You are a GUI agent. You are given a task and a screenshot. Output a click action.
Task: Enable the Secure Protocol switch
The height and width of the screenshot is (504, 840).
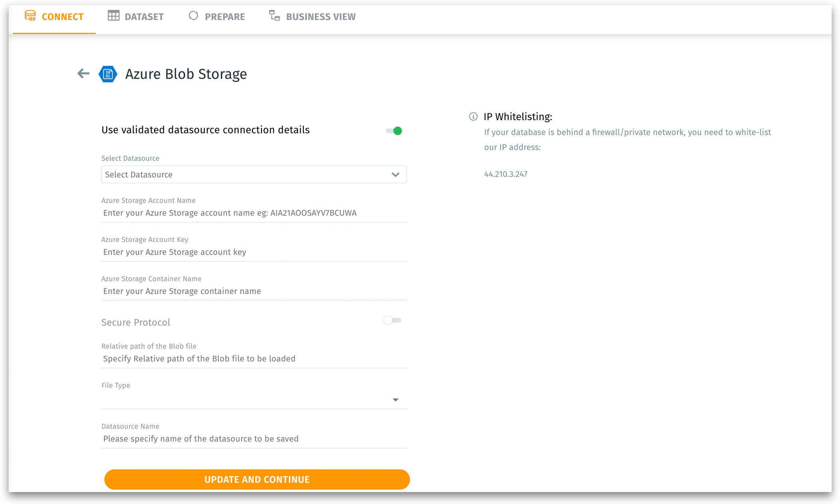[392, 320]
